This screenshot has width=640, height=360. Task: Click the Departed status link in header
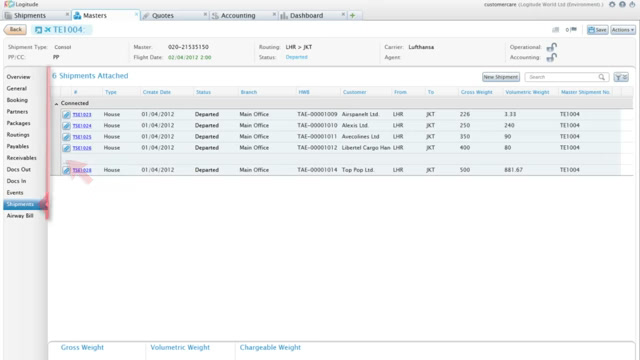point(296,57)
